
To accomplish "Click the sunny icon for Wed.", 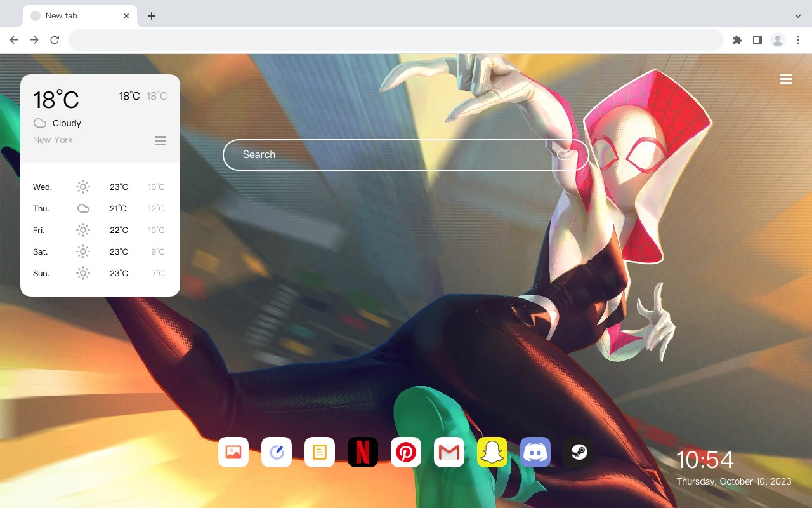I will pyautogui.click(x=83, y=187).
